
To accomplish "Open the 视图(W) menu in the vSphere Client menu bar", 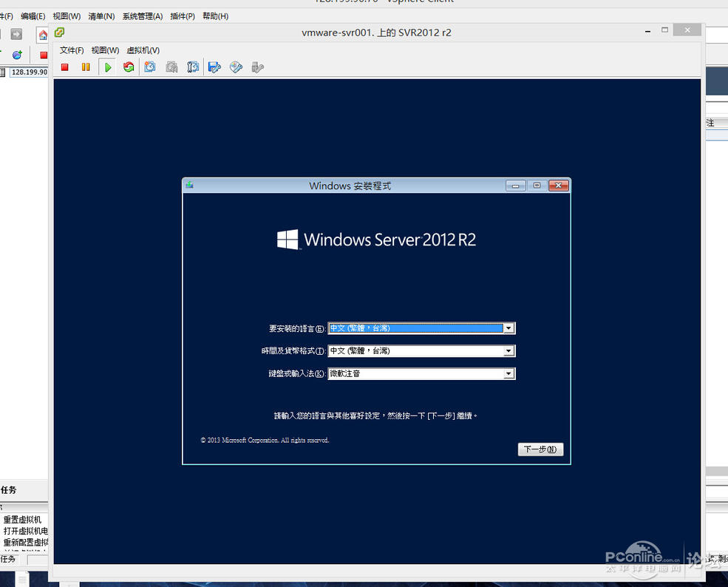I will point(67,16).
